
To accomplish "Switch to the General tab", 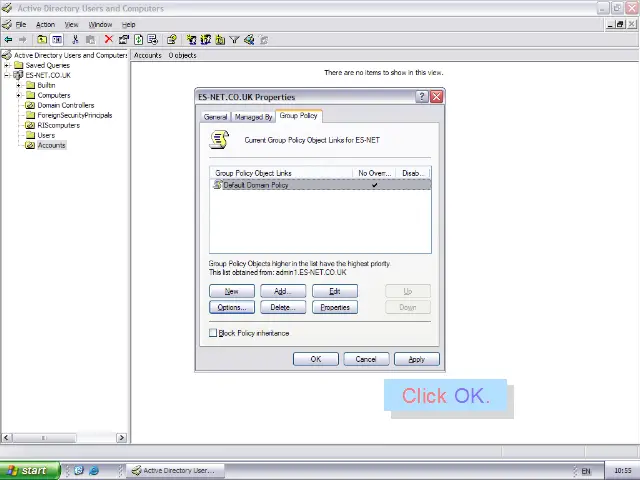I will pos(215,117).
